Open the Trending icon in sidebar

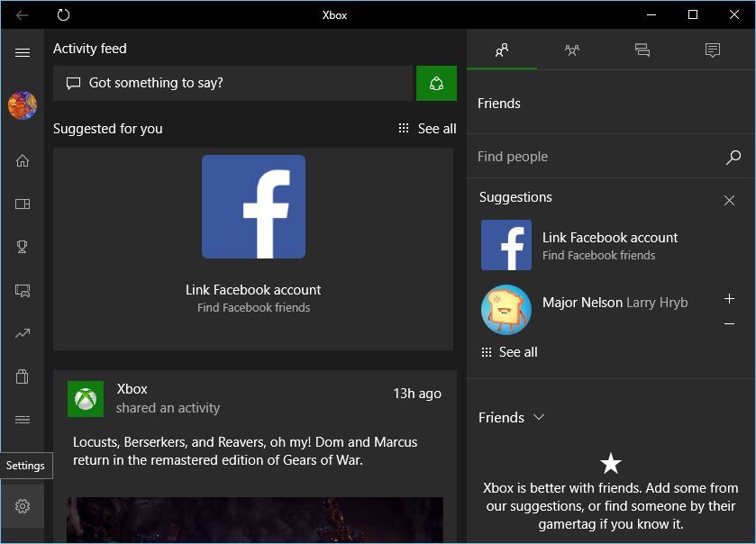pyautogui.click(x=23, y=334)
